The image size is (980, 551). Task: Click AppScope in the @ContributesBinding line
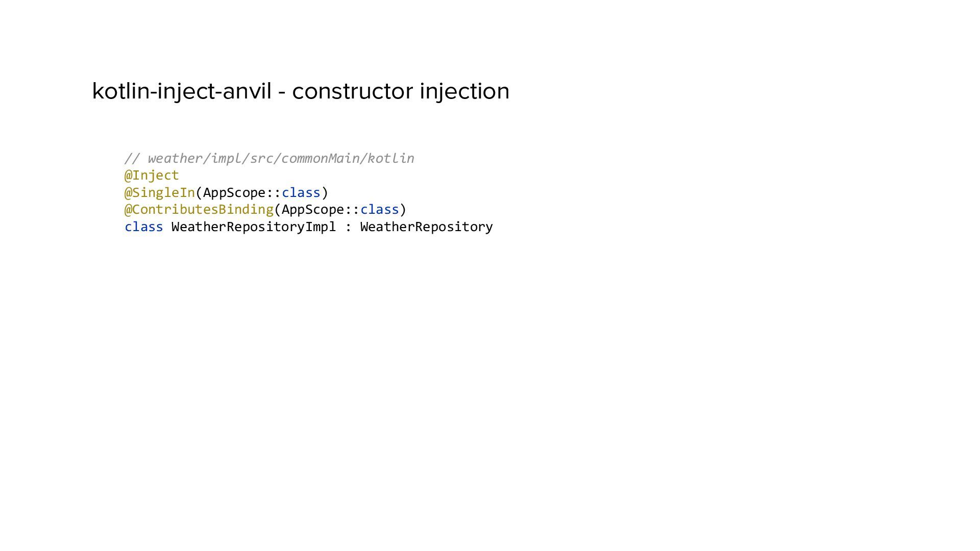coord(313,209)
